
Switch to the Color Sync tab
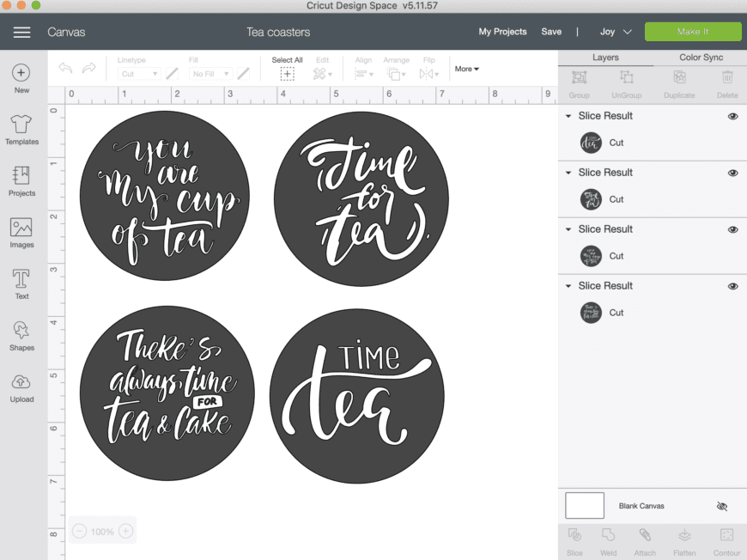701,58
